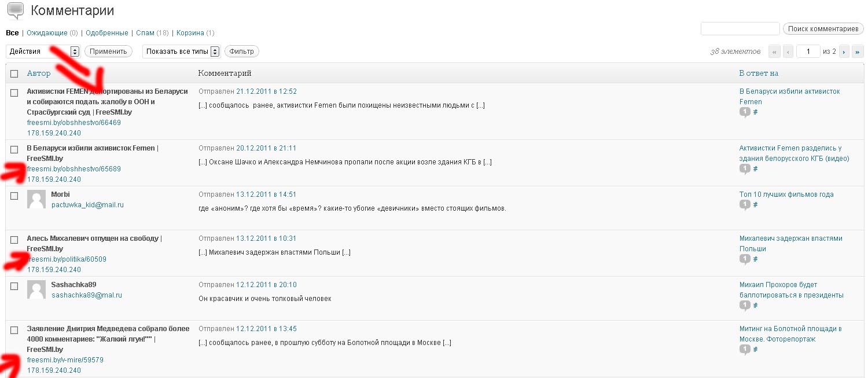The height and width of the screenshot is (378, 868).
Task: Open the pactuwka_kid@mail.ru email link
Action: point(87,205)
